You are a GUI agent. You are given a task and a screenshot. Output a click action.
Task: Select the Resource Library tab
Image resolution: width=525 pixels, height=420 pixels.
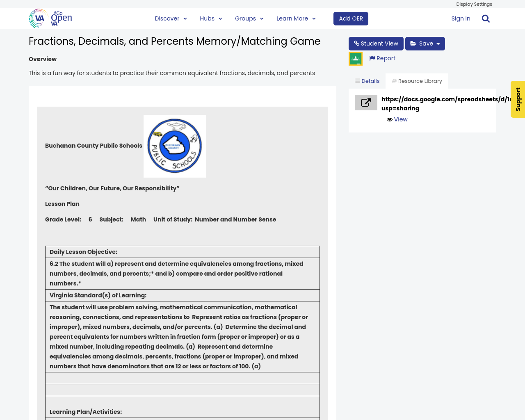click(x=417, y=81)
